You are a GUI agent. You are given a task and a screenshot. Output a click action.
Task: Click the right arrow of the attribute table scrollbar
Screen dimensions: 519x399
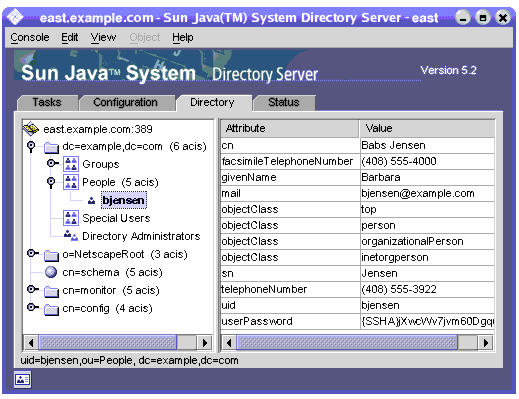486,343
